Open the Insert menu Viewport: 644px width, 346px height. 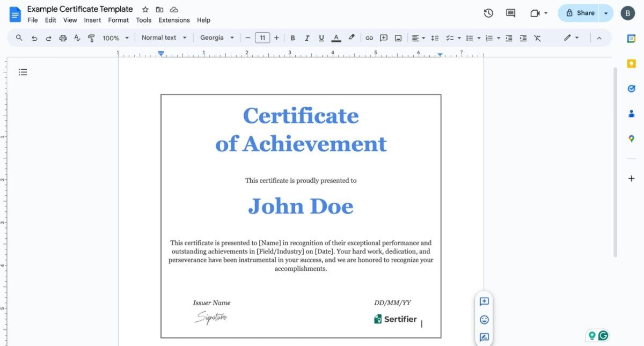coord(92,20)
